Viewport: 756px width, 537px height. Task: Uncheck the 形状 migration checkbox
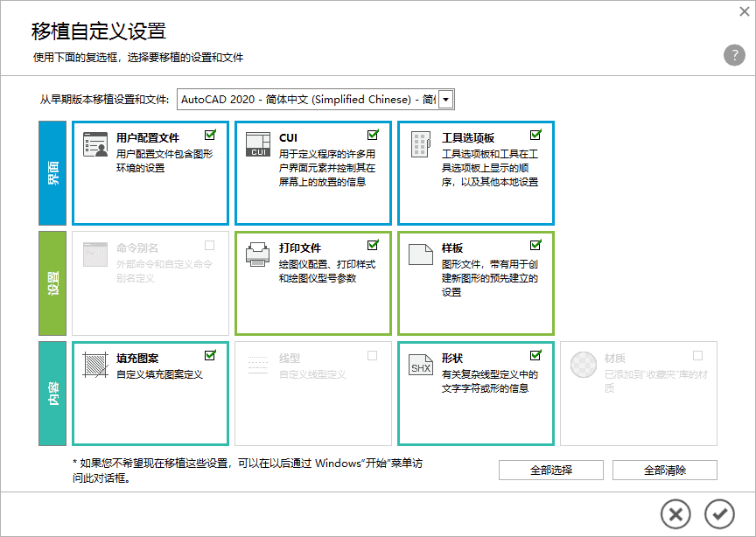click(535, 356)
